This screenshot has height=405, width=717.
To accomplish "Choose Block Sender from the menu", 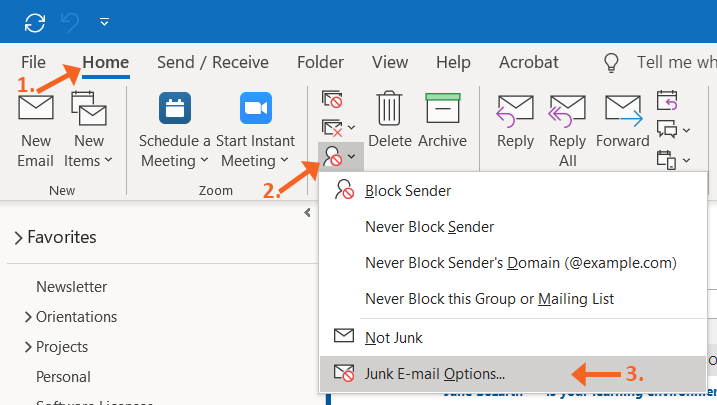I will [x=408, y=190].
